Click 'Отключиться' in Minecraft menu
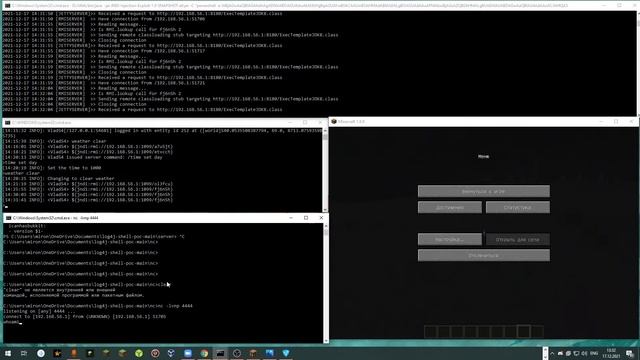The width and height of the screenshot is (640, 360). coord(484,256)
